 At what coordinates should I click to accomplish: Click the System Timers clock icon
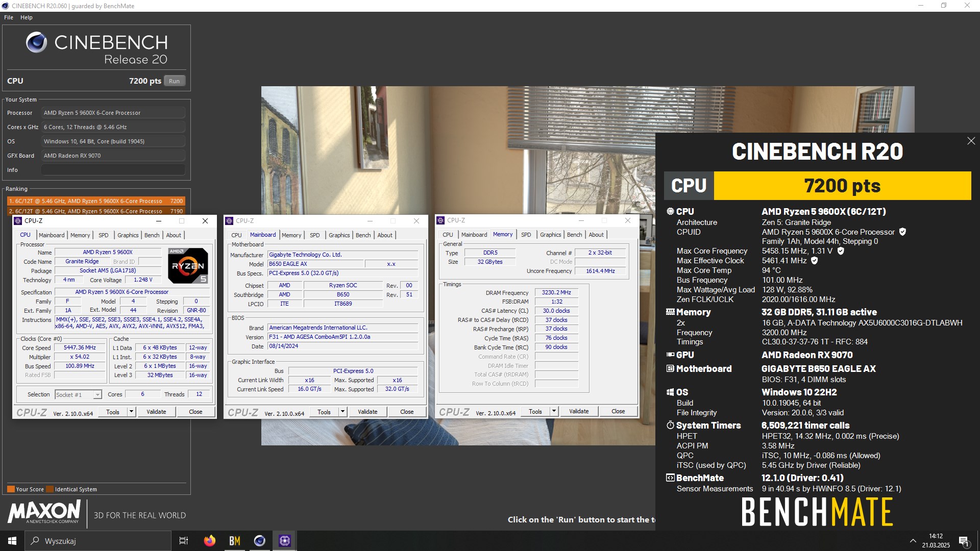point(670,425)
